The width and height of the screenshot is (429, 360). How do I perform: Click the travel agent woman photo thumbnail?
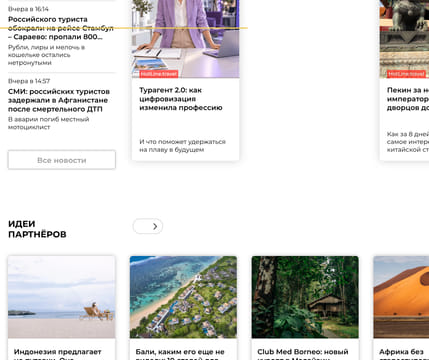click(x=185, y=39)
